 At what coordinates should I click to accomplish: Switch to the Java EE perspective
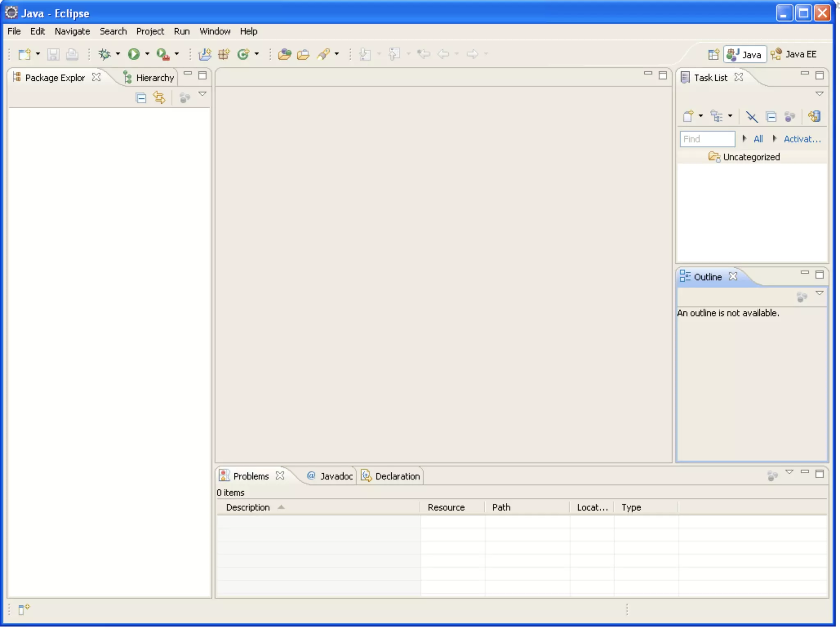click(794, 55)
